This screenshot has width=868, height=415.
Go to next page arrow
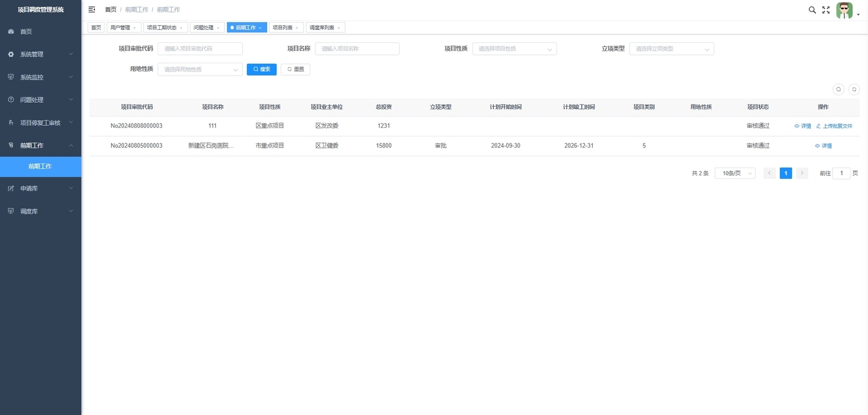tap(802, 173)
